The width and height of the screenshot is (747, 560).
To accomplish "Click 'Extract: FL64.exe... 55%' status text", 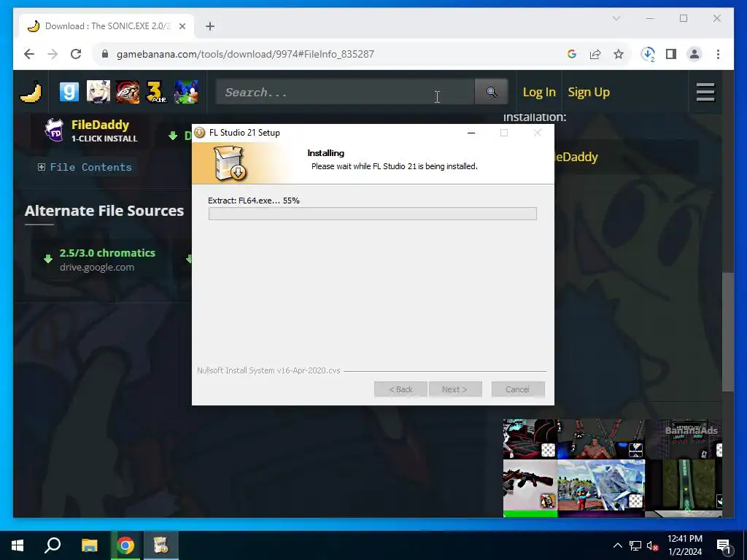I will [x=254, y=201].
